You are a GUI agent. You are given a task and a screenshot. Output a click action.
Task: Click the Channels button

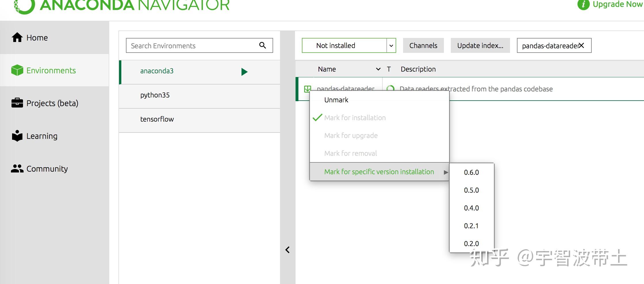coord(423,45)
